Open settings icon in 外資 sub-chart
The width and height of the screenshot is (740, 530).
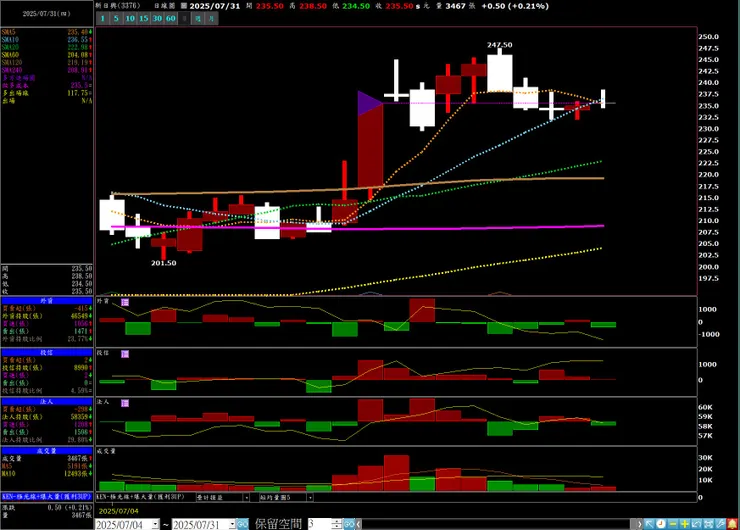pos(125,302)
